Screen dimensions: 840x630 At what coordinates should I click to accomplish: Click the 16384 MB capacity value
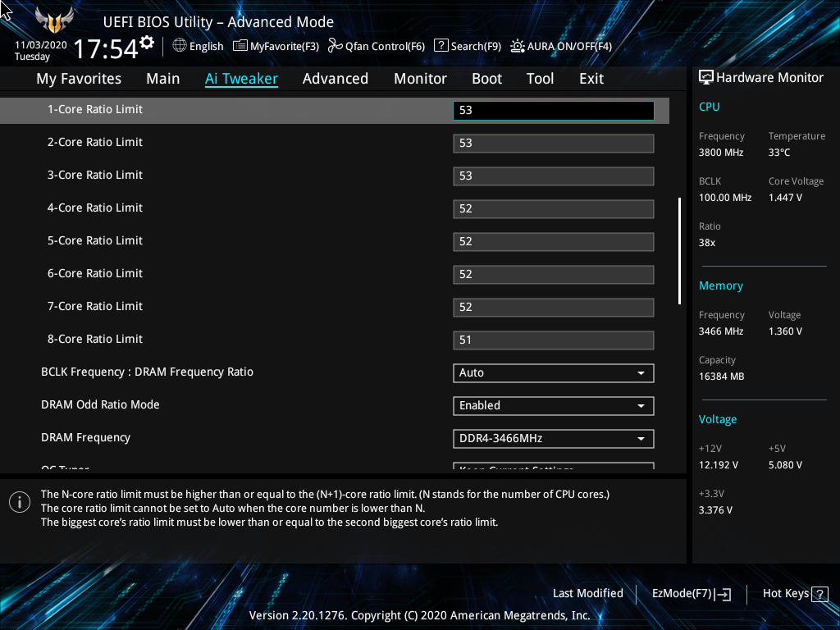point(721,376)
